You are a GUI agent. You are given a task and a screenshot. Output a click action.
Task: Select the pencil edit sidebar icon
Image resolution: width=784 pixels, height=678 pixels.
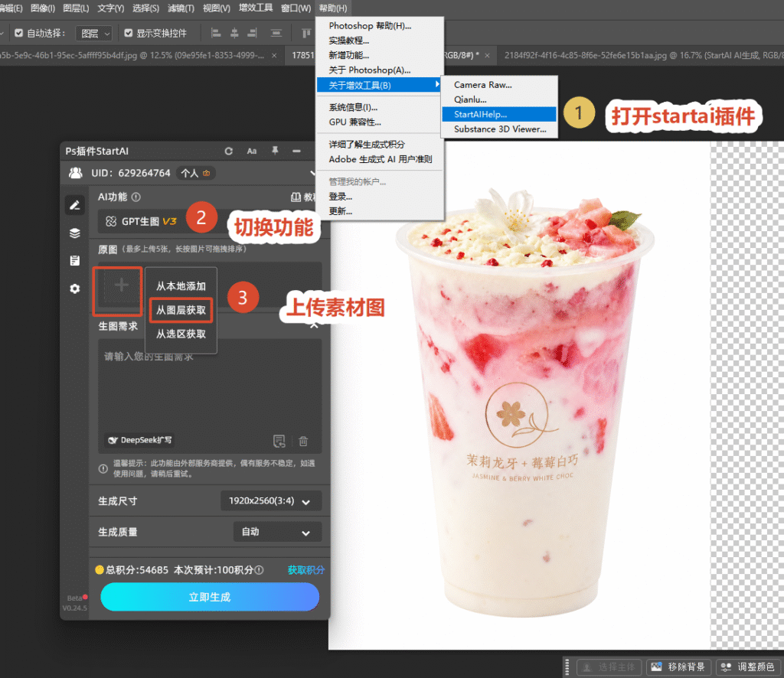tap(74, 205)
